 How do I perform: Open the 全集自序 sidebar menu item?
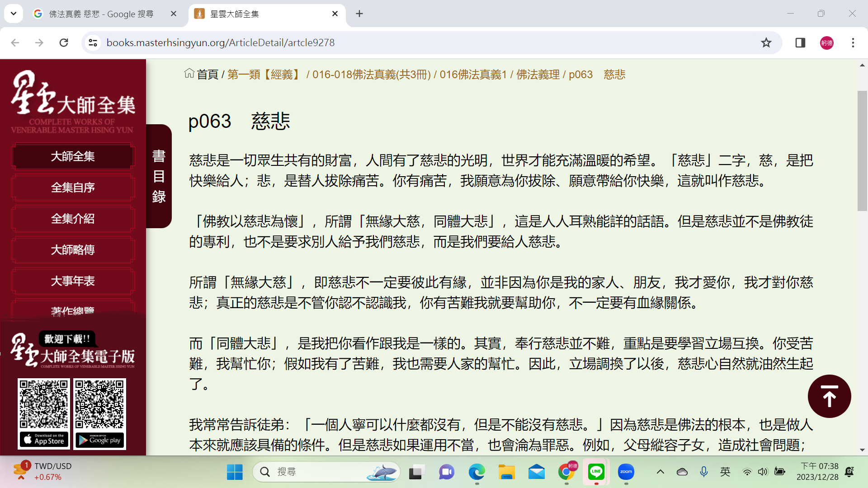73,188
